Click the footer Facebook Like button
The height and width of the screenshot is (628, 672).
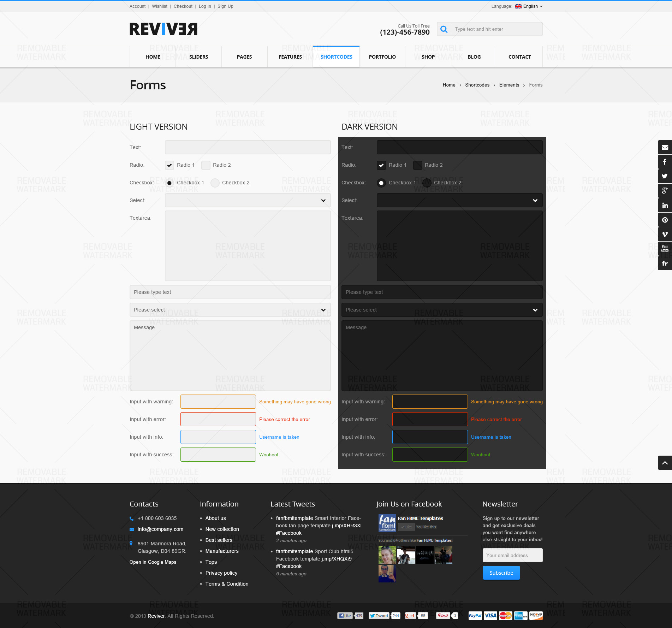click(x=345, y=616)
